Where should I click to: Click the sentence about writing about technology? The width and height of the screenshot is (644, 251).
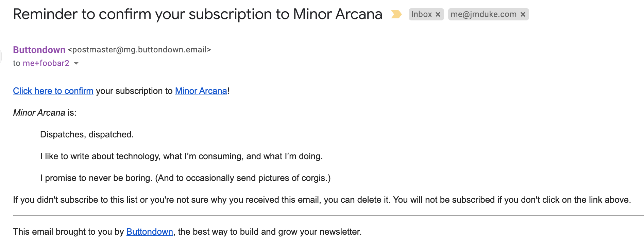pyautogui.click(x=181, y=156)
